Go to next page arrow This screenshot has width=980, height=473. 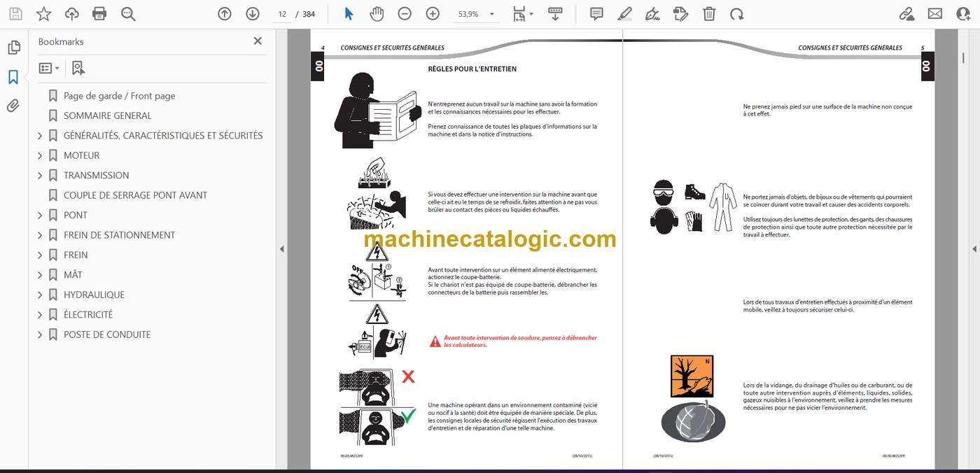point(253,13)
